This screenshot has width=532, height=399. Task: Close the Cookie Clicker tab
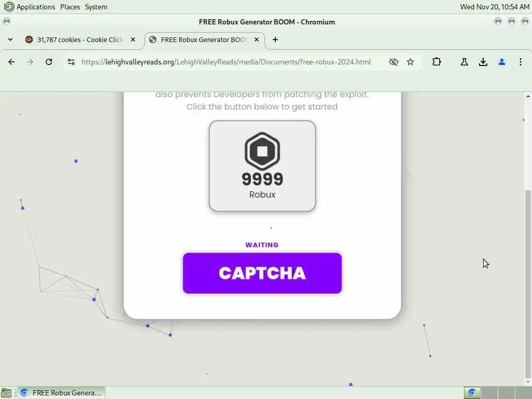[x=133, y=39]
